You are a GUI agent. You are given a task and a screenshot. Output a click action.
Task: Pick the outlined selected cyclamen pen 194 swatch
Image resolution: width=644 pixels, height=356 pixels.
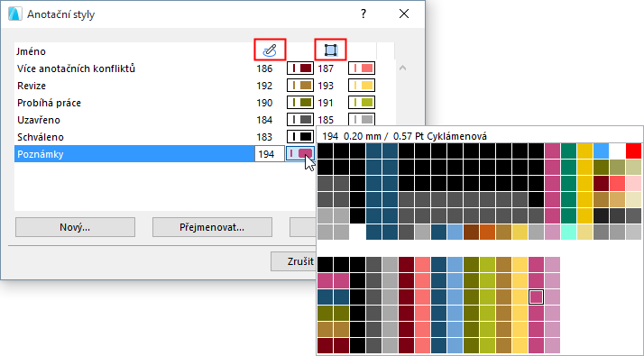(x=537, y=297)
